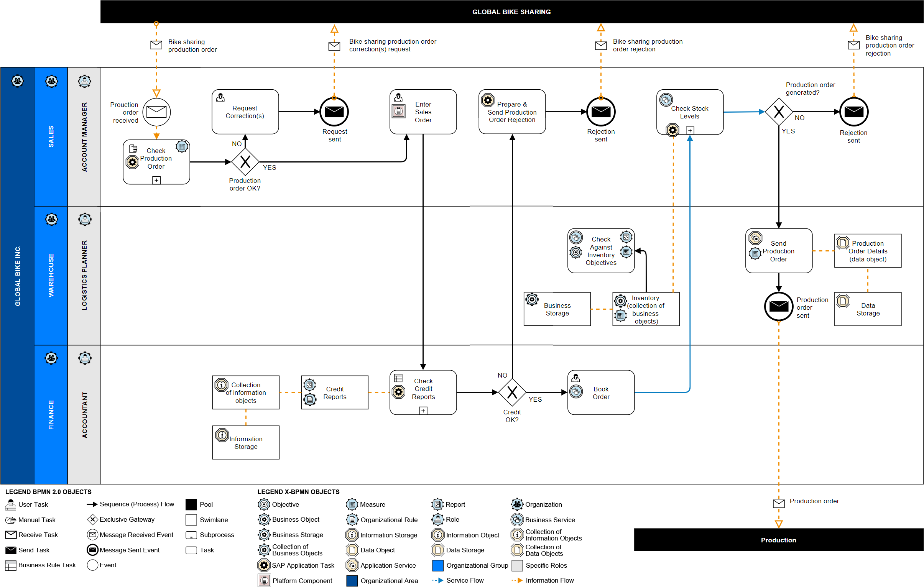
Task: Select the black Production pool box
Action: (779, 540)
